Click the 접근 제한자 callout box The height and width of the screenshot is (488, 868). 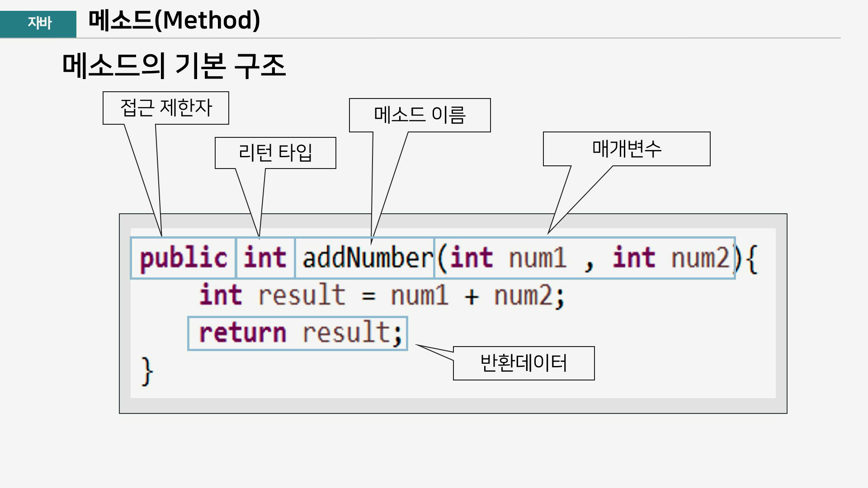pos(166,108)
